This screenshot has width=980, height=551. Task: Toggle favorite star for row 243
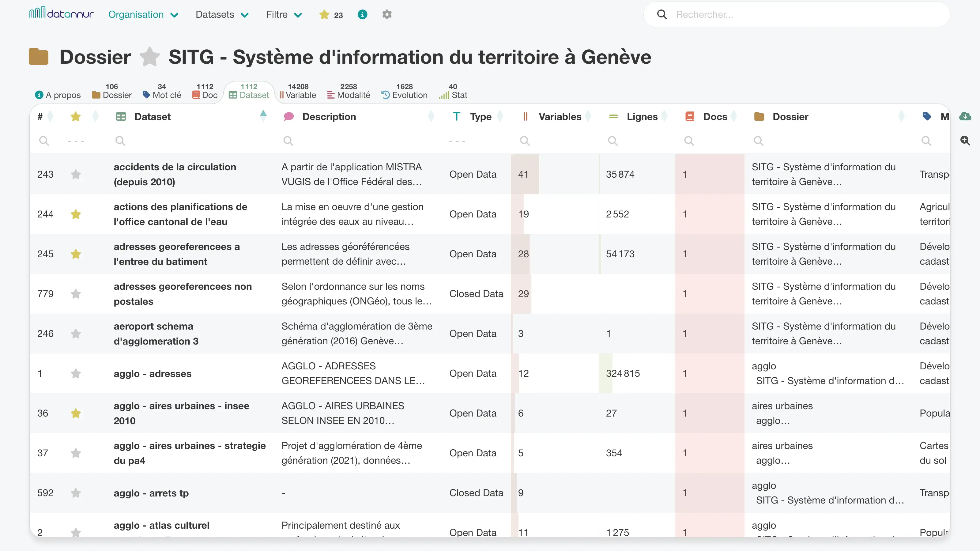point(76,174)
